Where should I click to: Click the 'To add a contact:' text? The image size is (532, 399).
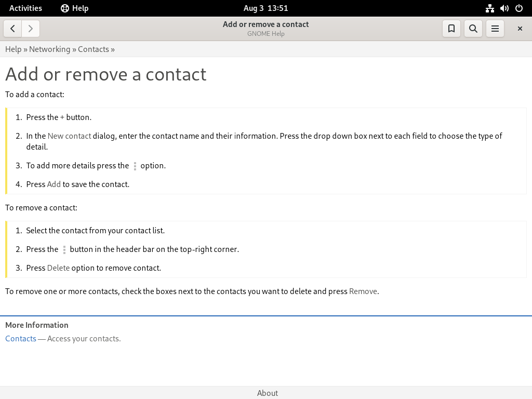coord(35,95)
